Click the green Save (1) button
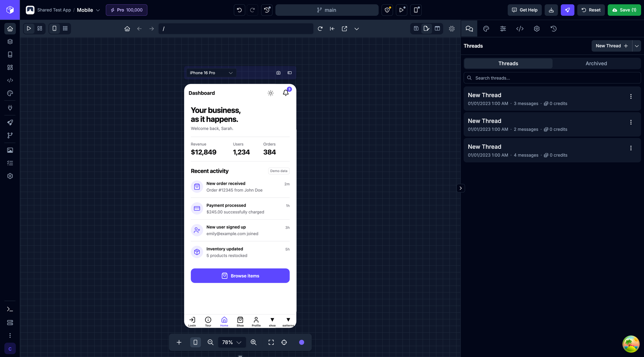The width and height of the screenshot is (644, 357). tap(624, 10)
